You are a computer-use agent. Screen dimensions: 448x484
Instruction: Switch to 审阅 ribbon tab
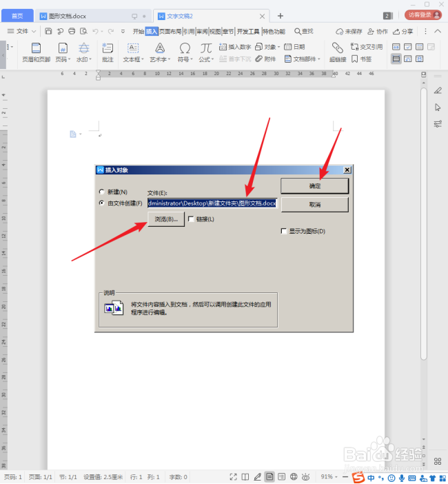click(202, 31)
